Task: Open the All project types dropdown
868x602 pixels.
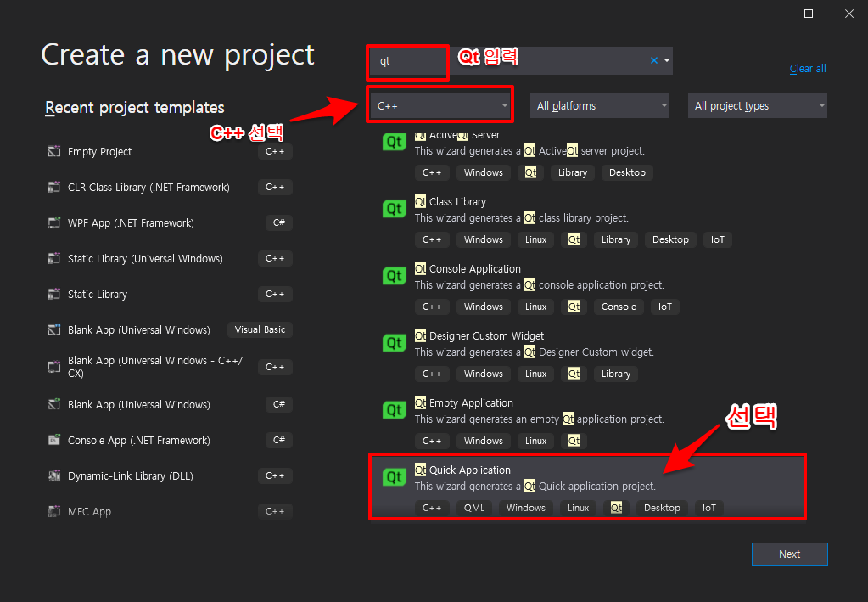Action: (758, 105)
